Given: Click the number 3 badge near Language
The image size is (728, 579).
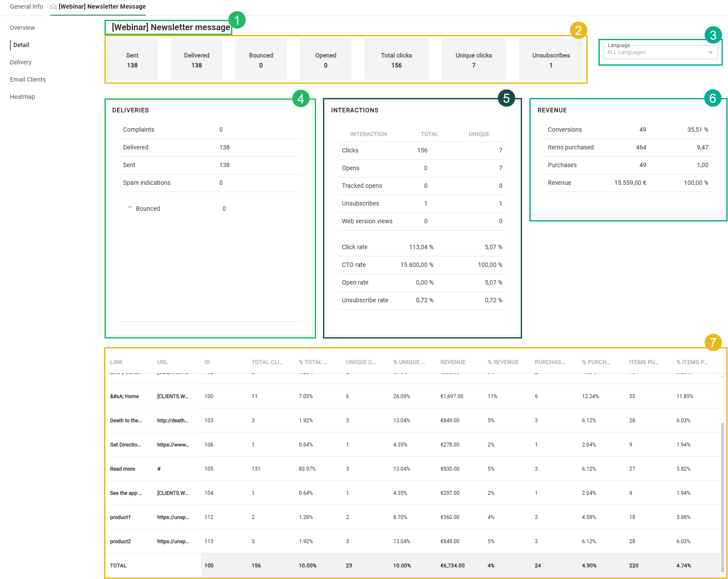Looking at the screenshot, I should [x=713, y=35].
